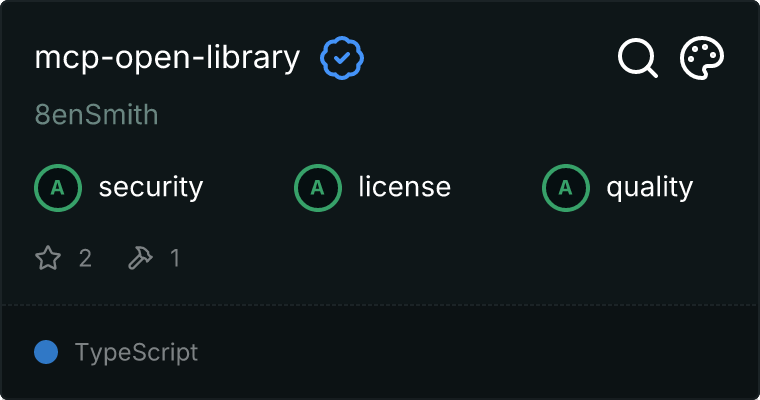Open the 8enSmith author link

point(96,115)
